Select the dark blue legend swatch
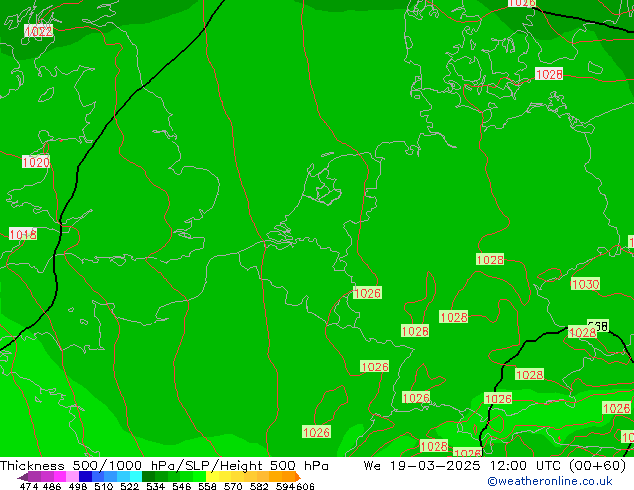634x490 pixels. [85, 477]
